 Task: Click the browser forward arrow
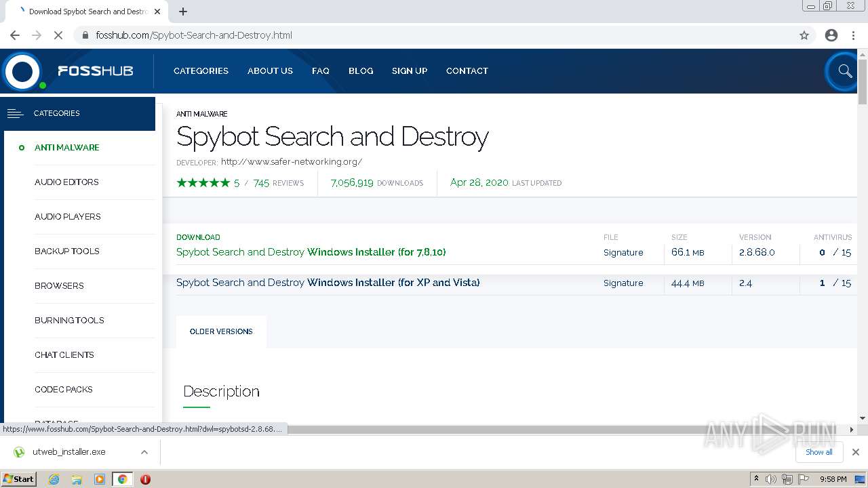click(x=37, y=35)
